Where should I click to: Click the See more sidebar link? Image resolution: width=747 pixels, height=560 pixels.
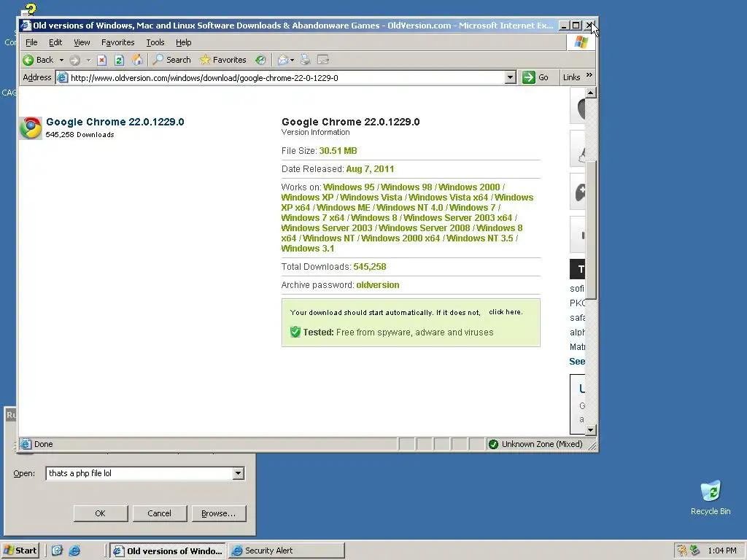[577, 362]
